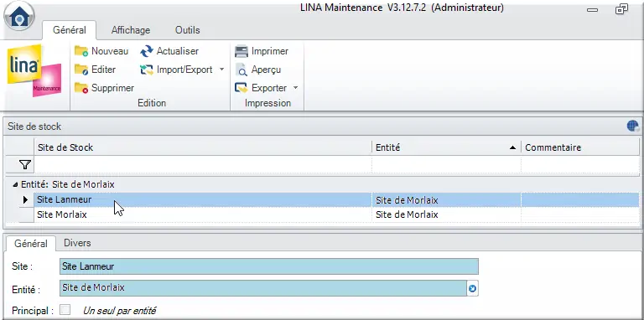Open the Outils ribbon tab
Image resolution: width=644 pixels, height=320 pixels.
(187, 30)
